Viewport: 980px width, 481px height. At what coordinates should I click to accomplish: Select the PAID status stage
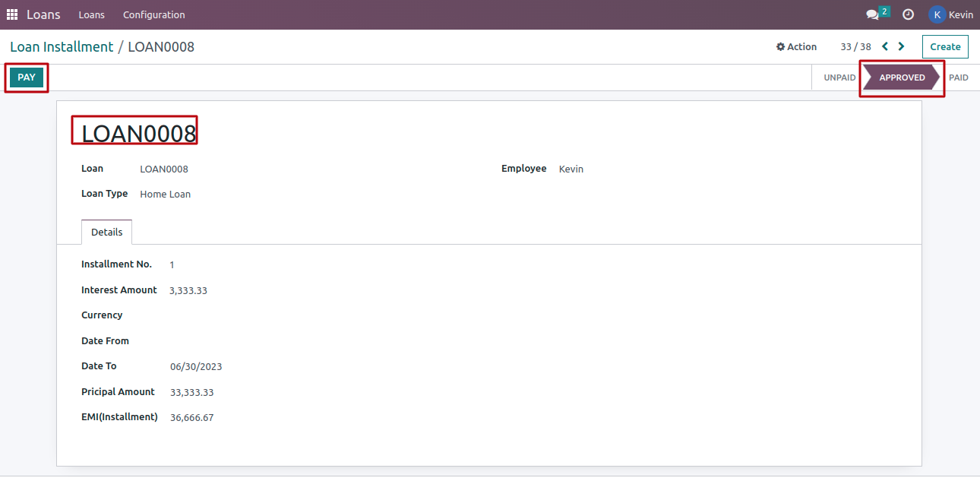point(959,78)
